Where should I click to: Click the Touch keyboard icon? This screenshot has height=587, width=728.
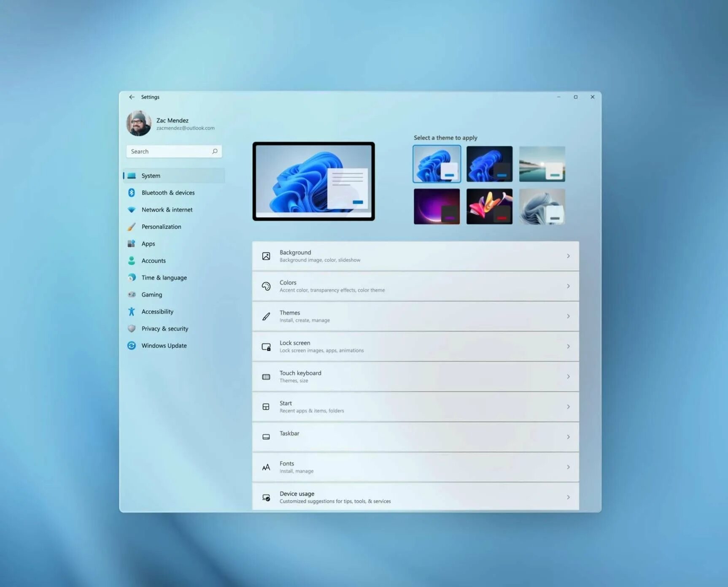(266, 377)
